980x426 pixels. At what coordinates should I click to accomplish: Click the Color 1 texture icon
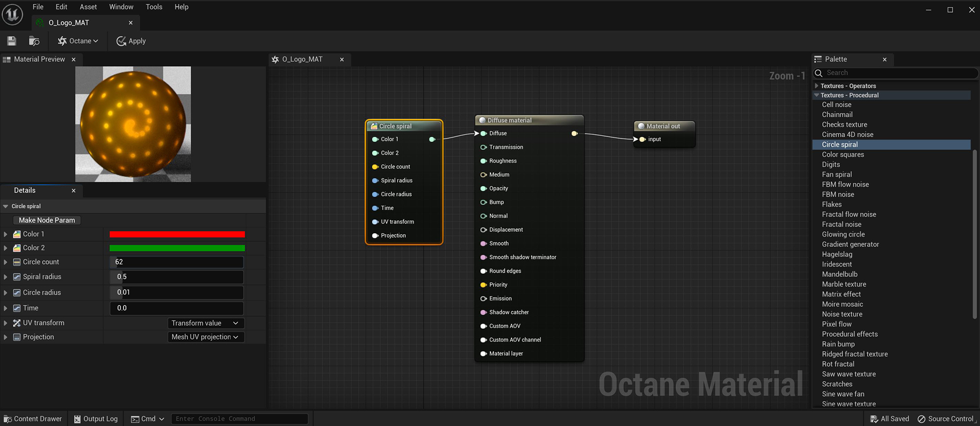pos(17,234)
